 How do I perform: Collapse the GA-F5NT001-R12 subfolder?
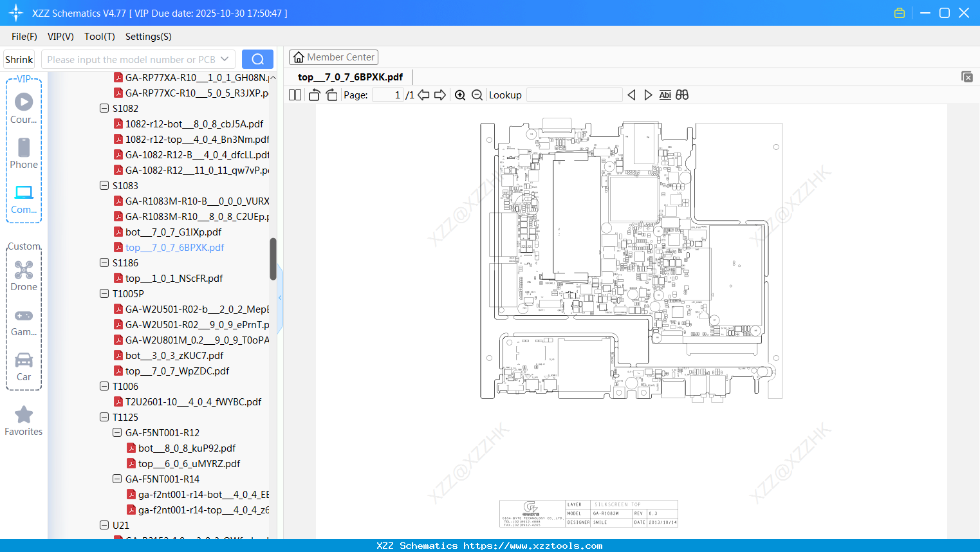(x=117, y=432)
